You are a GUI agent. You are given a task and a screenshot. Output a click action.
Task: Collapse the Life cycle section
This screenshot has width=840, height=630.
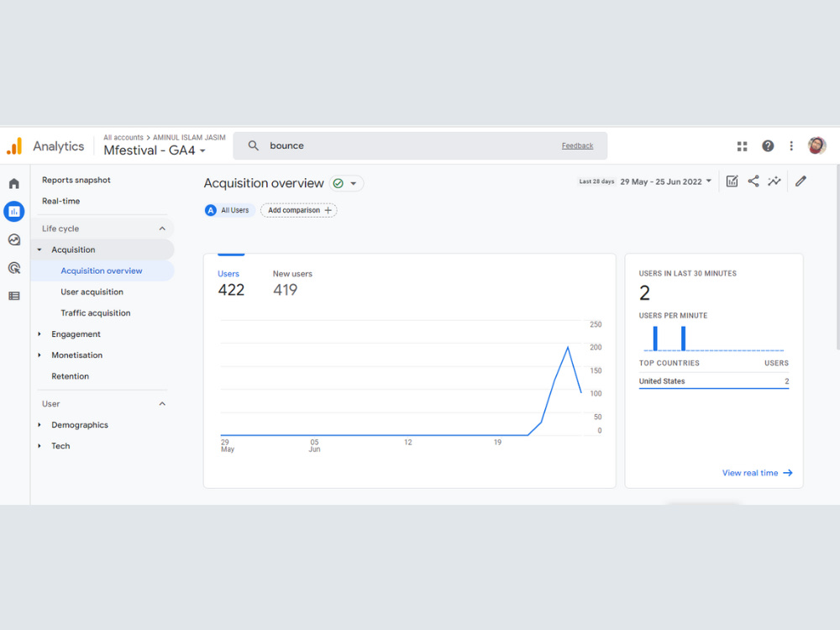coord(162,228)
